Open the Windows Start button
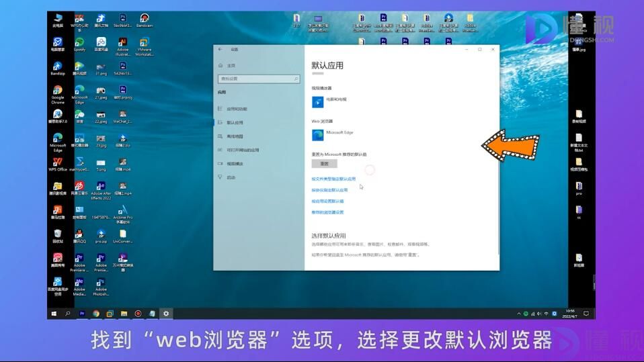644x362 pixels. point(54,314)
